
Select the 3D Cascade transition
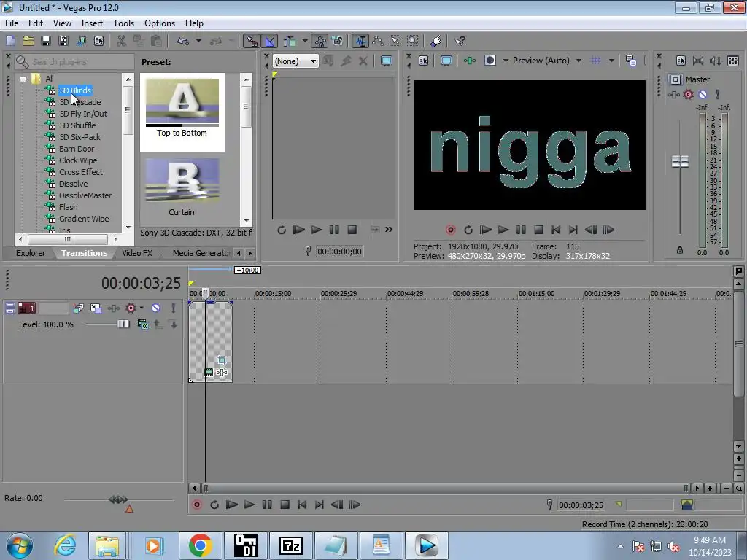[x=80, y=102]
